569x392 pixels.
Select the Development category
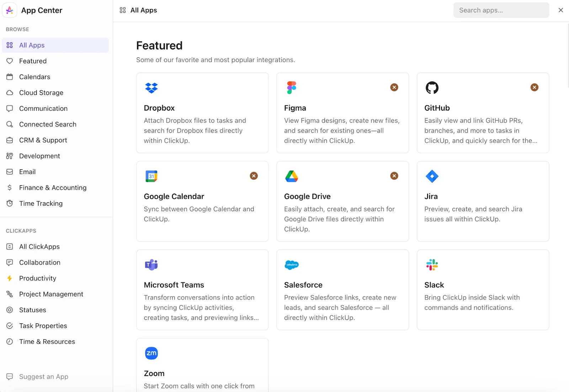click(x=55, y=156)
